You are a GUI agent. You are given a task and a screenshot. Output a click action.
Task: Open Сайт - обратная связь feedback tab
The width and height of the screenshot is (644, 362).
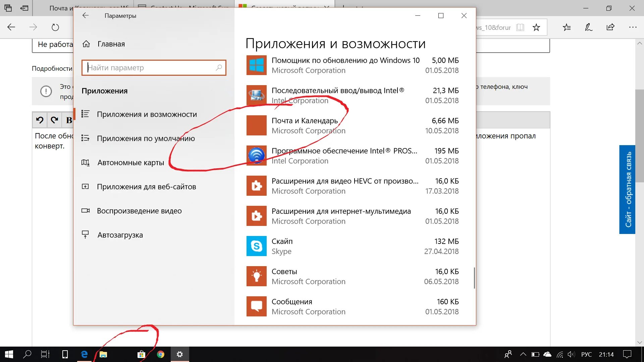[627, 189]
